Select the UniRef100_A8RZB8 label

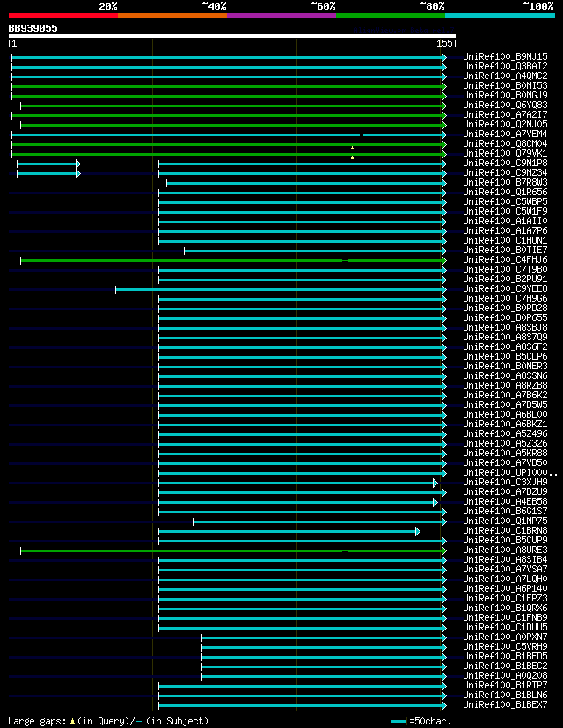click(x=505, y=385)
